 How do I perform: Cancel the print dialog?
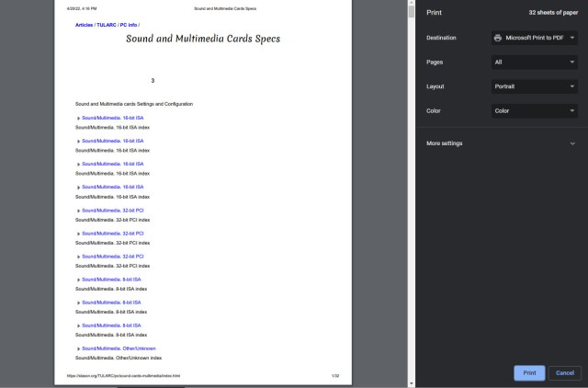pos(565,372)
